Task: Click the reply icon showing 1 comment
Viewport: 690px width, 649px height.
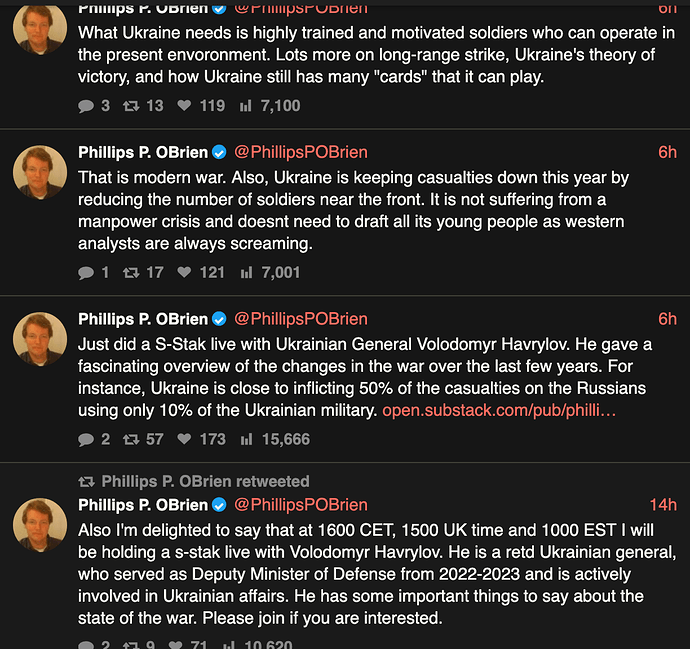Action: [86, 272]
